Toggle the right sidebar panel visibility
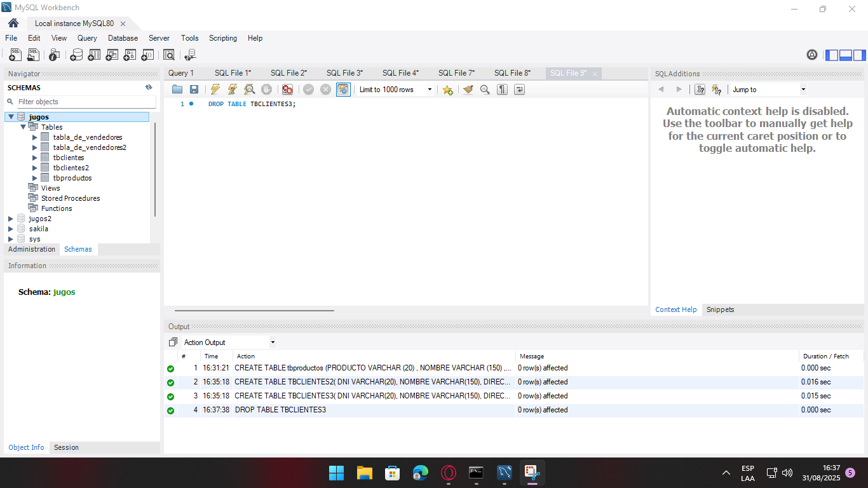 tap(859, 55)
